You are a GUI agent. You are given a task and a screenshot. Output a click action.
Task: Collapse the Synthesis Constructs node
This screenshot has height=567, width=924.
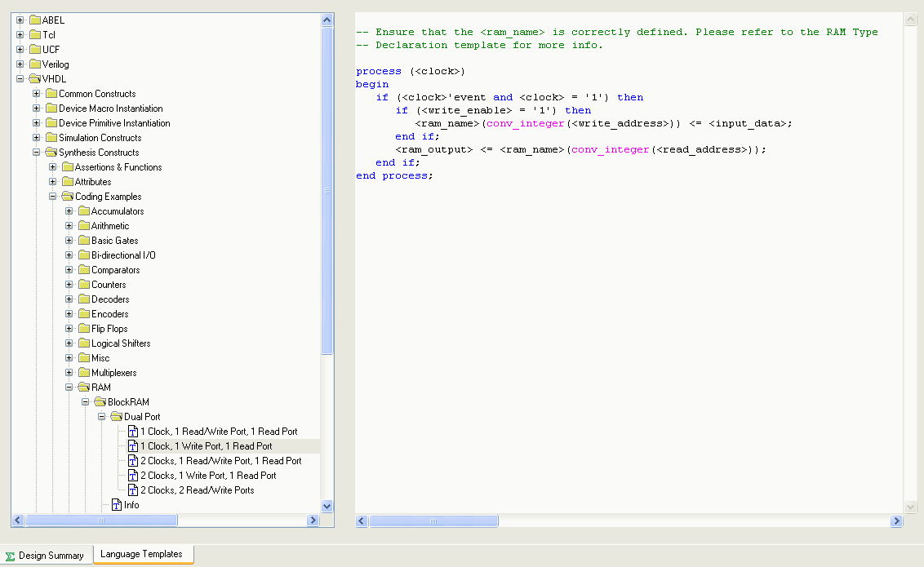37,153
